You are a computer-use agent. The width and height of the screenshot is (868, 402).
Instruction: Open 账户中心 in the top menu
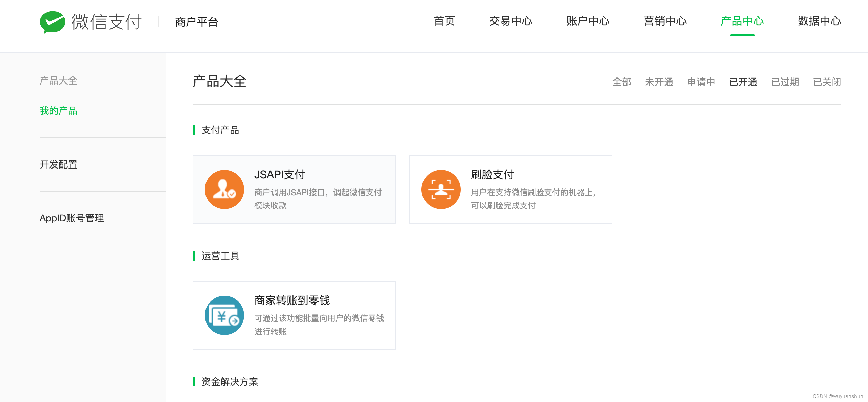[x=588, y=21]
